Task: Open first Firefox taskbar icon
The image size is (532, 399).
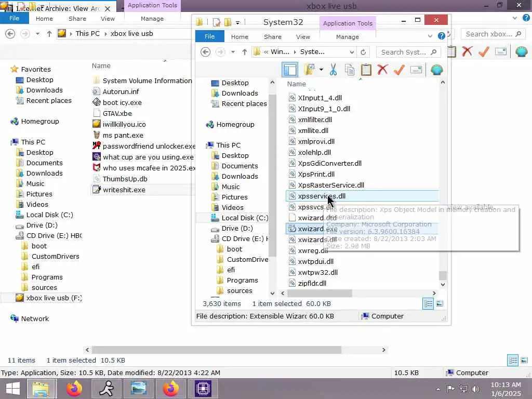Action: point(74,389)
